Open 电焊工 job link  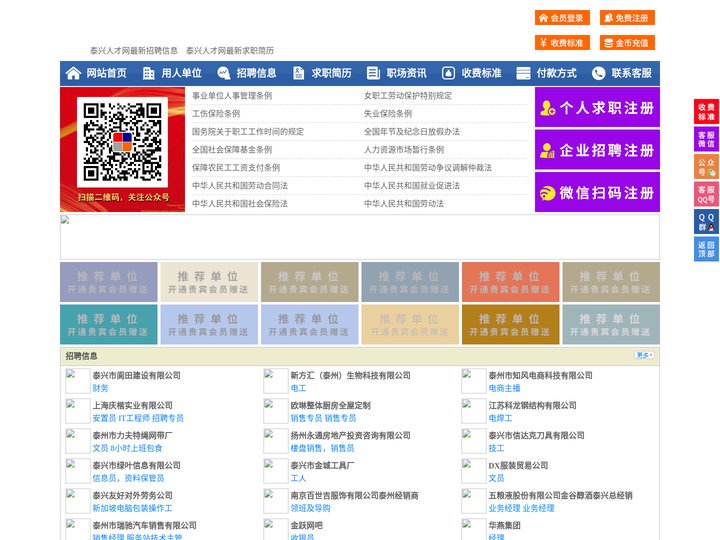pos(500,418)
